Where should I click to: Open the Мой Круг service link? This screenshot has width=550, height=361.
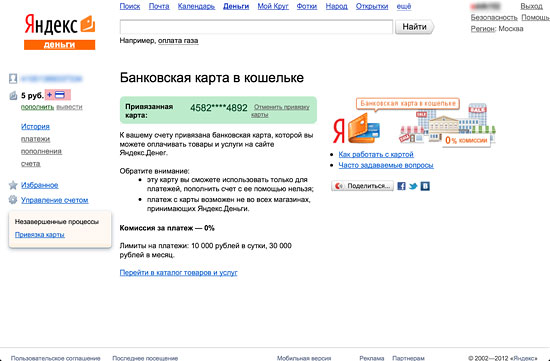273,6
